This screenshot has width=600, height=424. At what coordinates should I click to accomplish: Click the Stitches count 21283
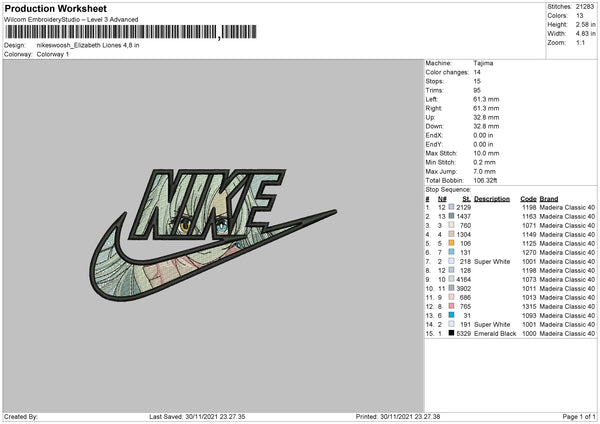coord(585,7)
